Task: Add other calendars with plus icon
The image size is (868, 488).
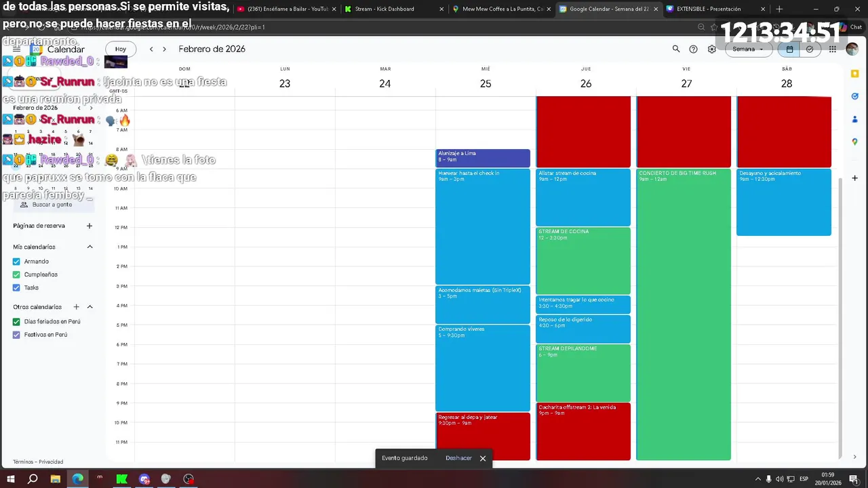Action: pos(76,307)
